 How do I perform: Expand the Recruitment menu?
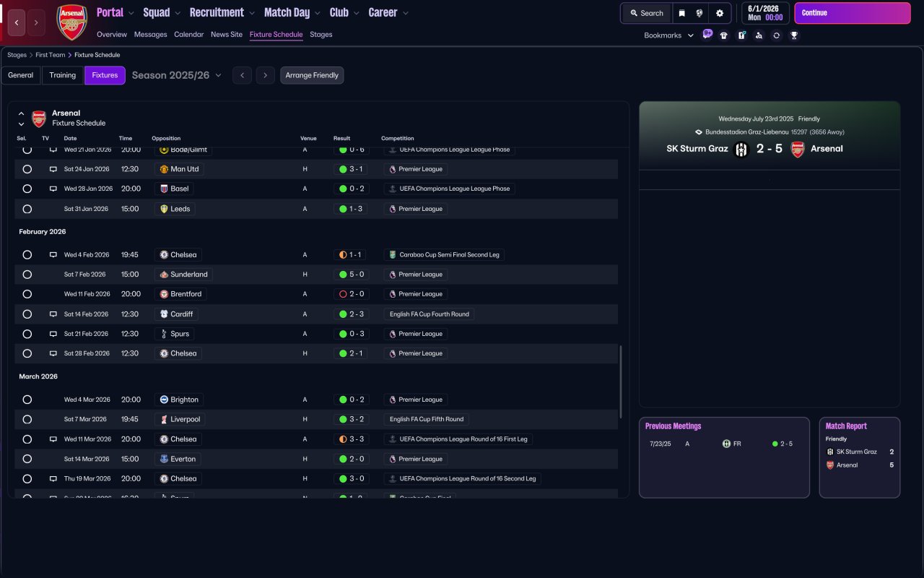click(222, 13)
